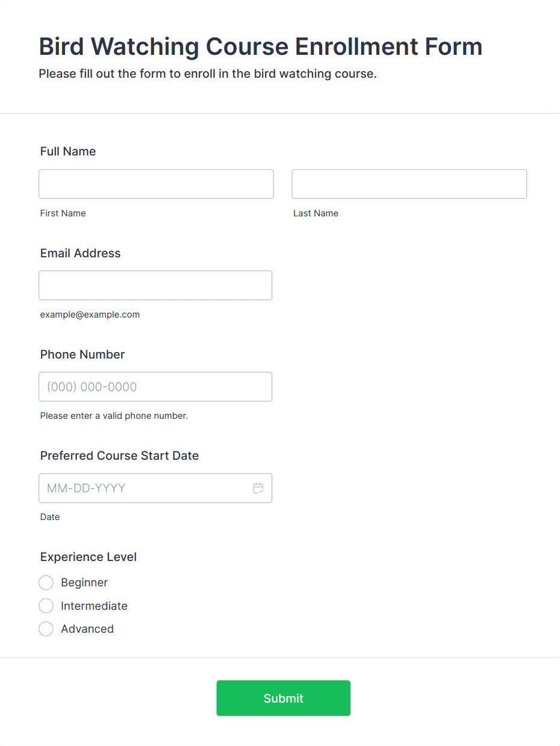Click the Experience Level heading
Screen dimensions: 560x746
point(89,557)
